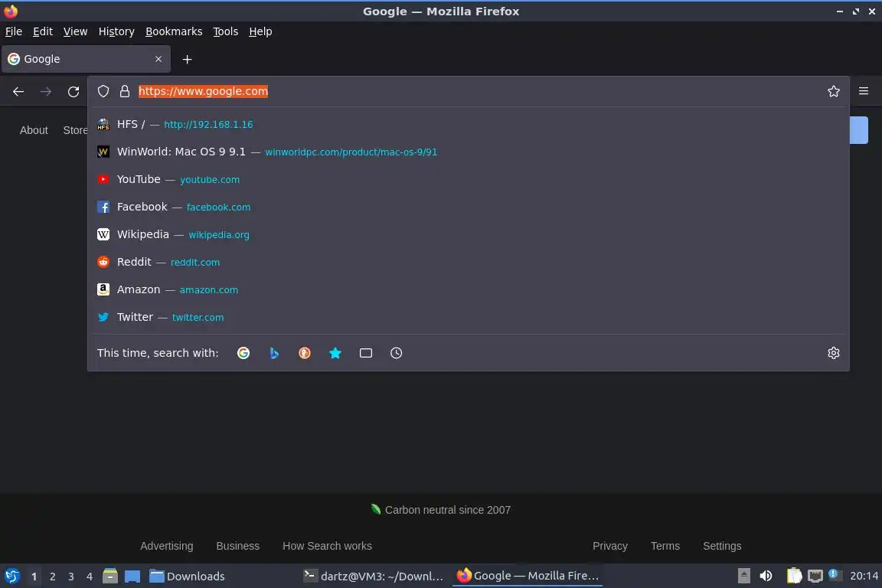Go back to the previous page
Screen dimensions: 882x588
point(18,92)
